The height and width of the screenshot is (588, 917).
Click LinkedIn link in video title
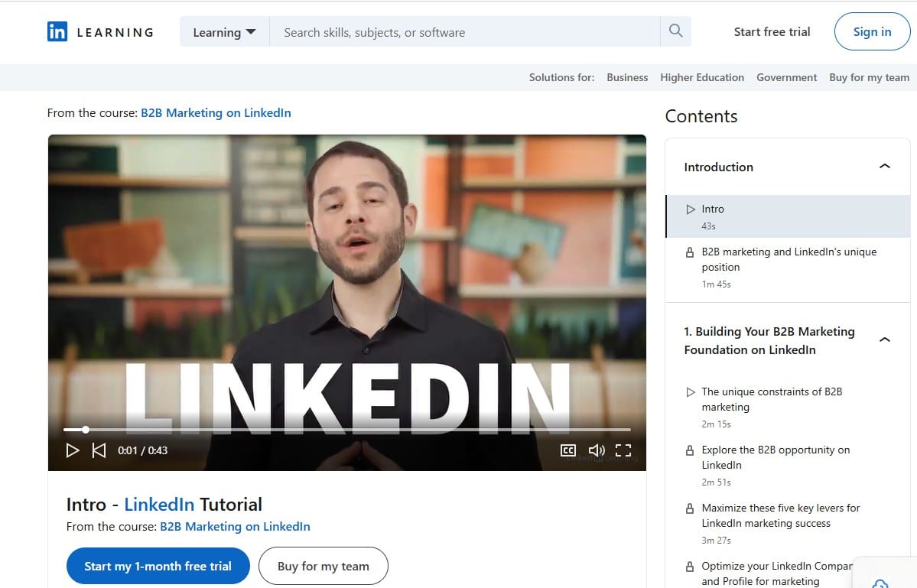[159, 505]
